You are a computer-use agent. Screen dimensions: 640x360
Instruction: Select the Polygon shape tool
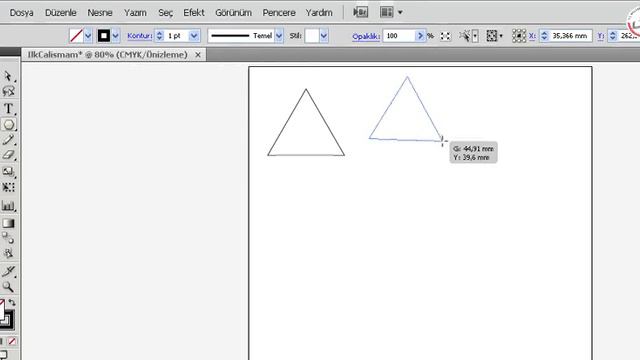point(9,124)
